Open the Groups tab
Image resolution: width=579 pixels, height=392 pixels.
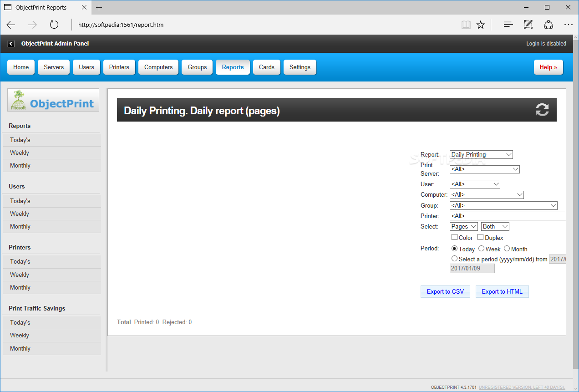(197, 67)
